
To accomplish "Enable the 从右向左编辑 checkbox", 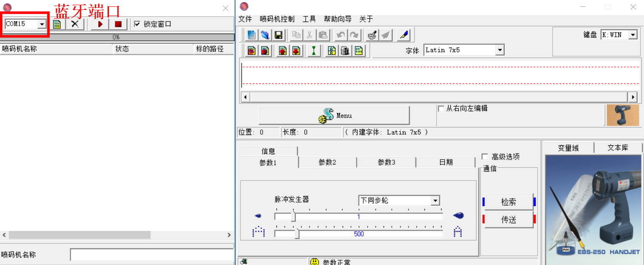I will 441,109.
